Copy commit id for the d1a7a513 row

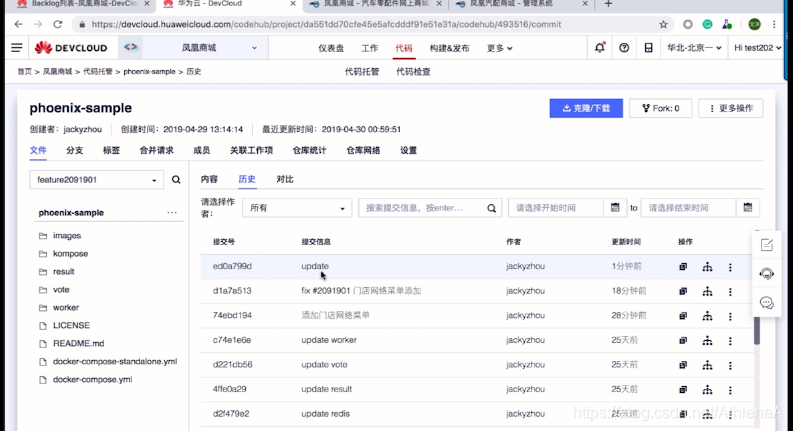[x=683, y=291]
